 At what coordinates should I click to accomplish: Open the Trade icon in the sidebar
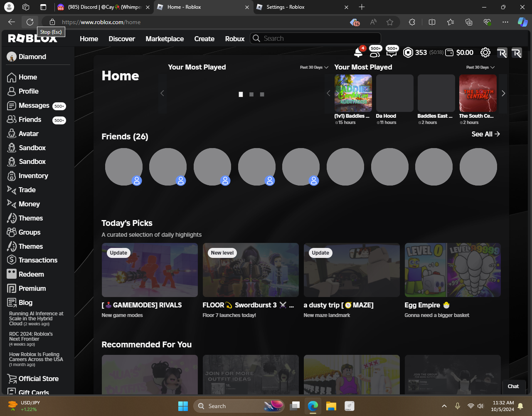tap(12, 190)
